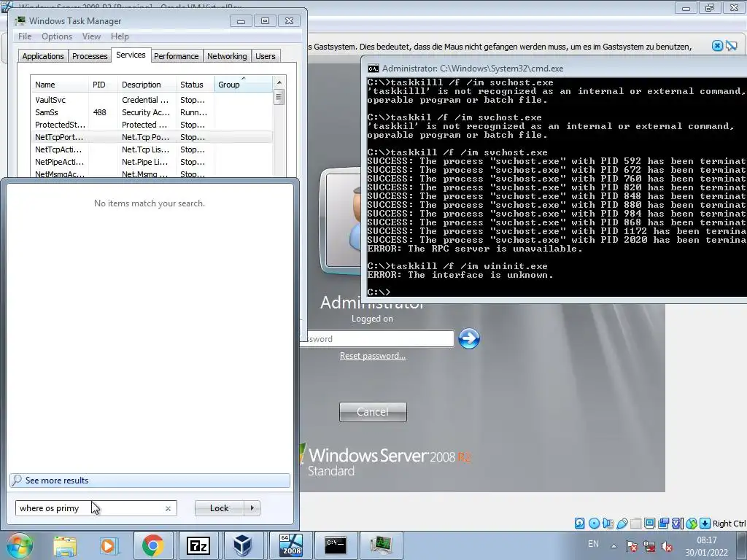
Task: Switch to Windows 2008 VM taskbar button
Action: (290, 545)
